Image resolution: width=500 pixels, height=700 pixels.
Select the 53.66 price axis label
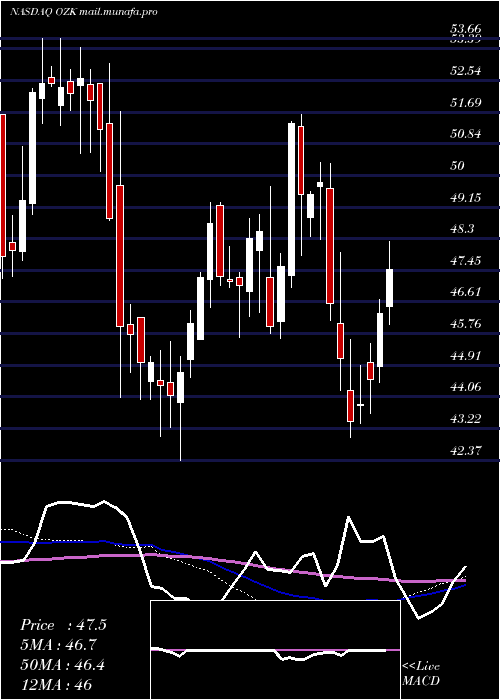point(466,29)
